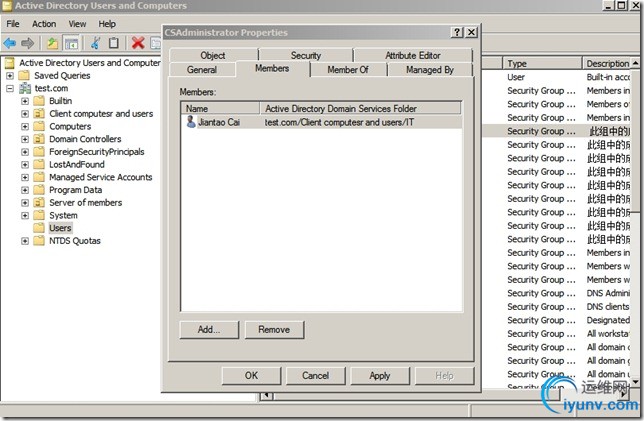
Task: Switch to the General tab
Action: [202, 70]
